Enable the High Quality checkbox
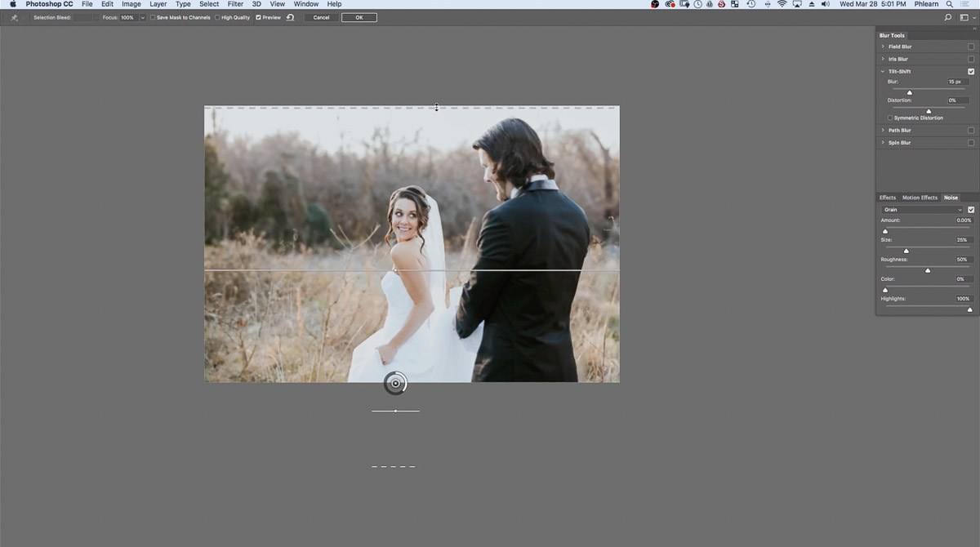The image size is (980, 547). 217,17
